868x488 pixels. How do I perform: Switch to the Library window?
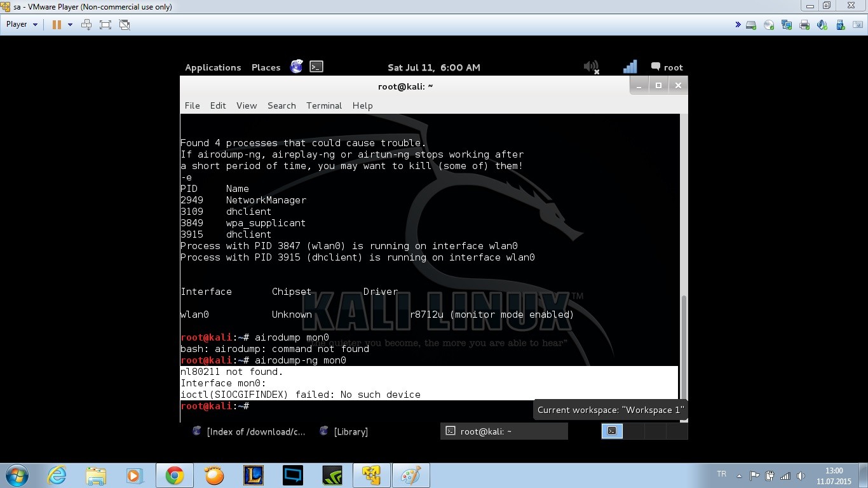(x=344, y=431)
